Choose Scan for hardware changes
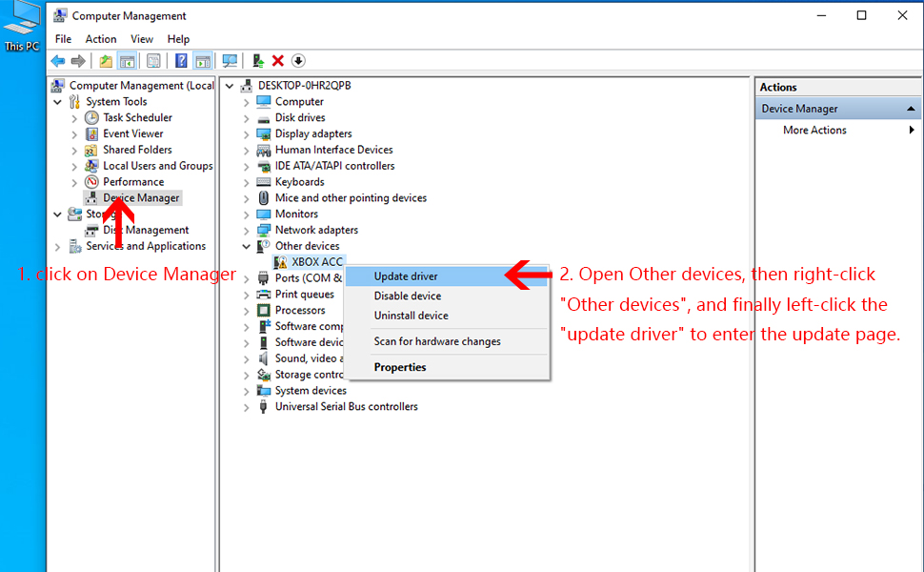Screen dimensions: 924x572 coord(447,341)
